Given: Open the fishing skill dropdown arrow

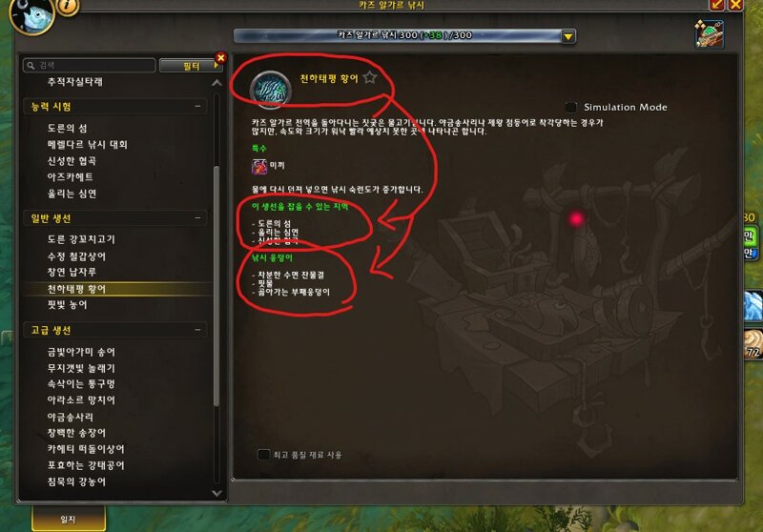Looking at the screenshot, I should tap(567, 36).
